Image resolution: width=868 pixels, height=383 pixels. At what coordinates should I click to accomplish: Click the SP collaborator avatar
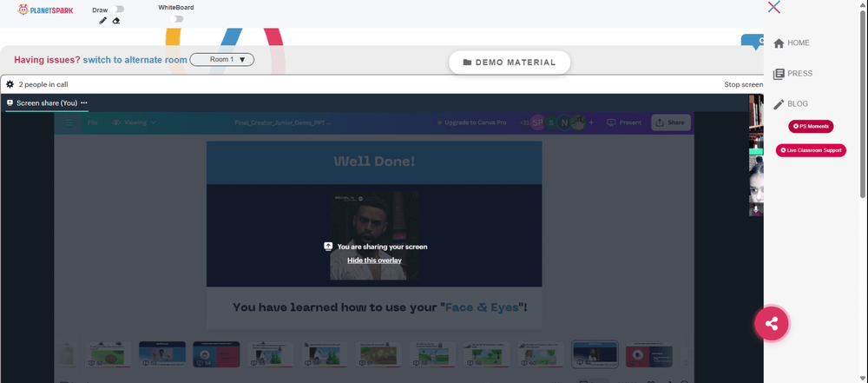537,122
